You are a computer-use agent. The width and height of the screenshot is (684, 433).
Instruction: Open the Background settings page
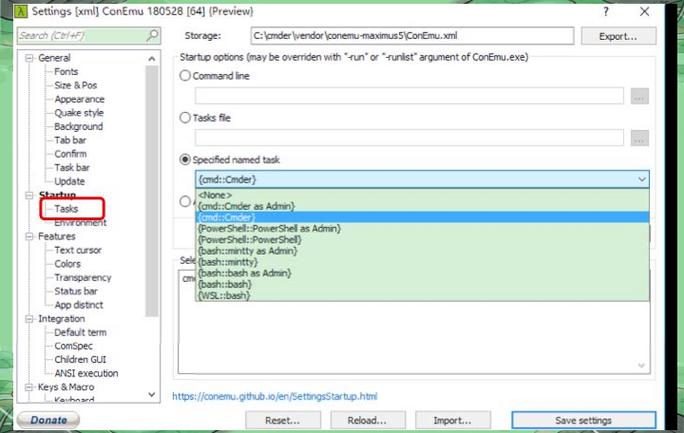[x=79, y=126]
